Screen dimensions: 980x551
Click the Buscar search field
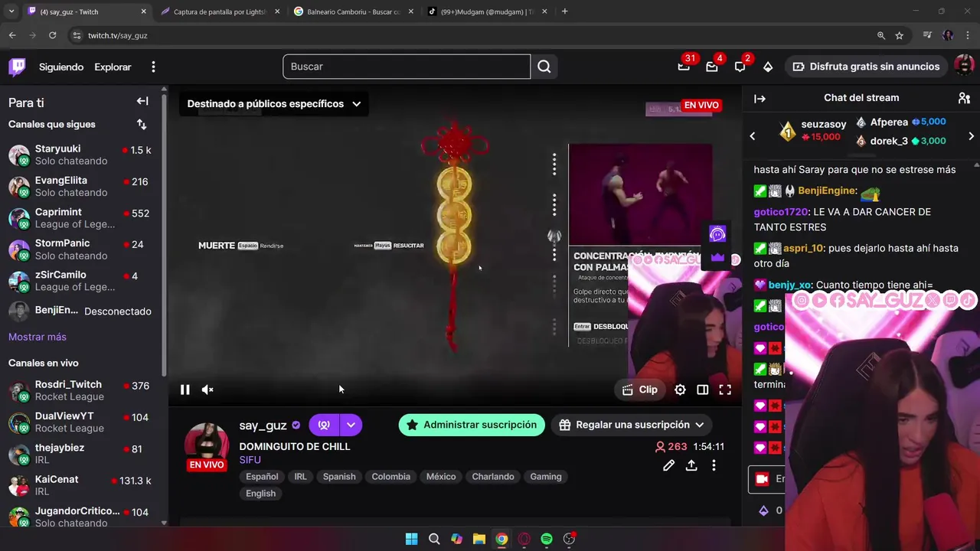pos(407,67)
